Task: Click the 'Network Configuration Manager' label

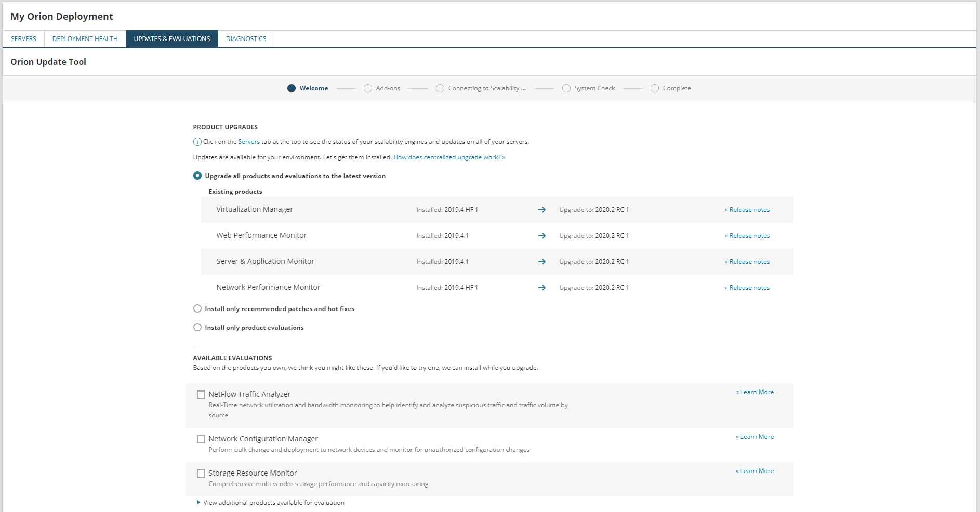Action: coord(263,439)
